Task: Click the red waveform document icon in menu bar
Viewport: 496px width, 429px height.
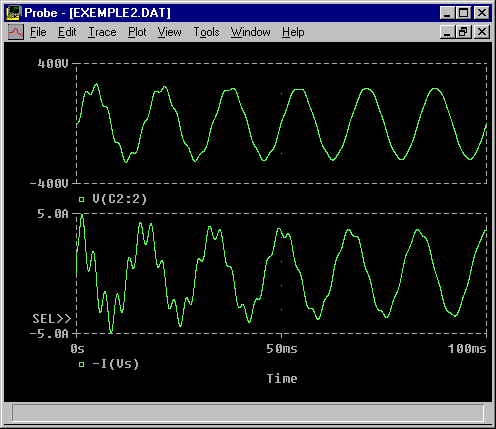Action: point(16,32)
